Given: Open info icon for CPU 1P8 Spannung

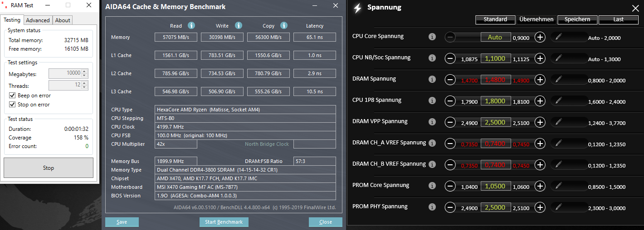Looking at the screenshot, I should (x=432, y=101).
